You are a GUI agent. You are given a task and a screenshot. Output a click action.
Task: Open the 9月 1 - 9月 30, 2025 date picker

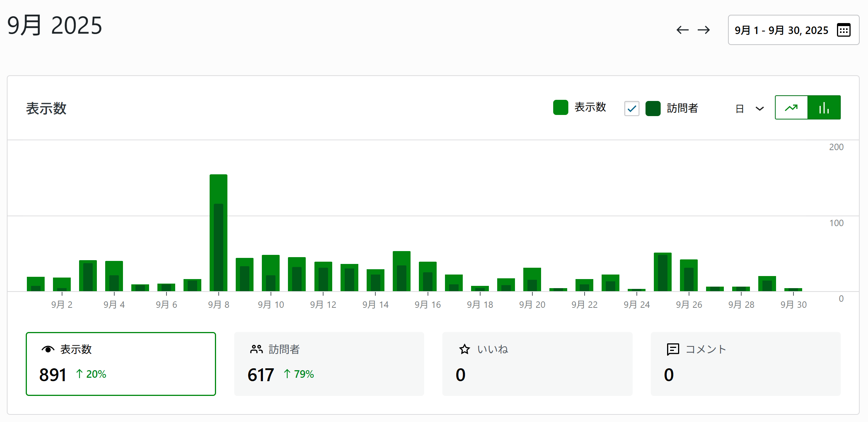[x=781, y=30]
